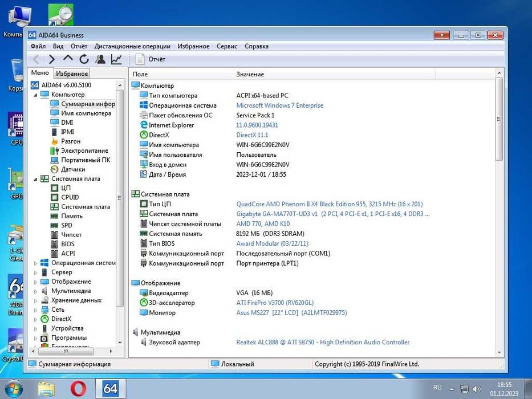The width and height of the screenshot is (532, 399).
Task: Open remote user management icon in toolbar
Action: pos(100,59)
